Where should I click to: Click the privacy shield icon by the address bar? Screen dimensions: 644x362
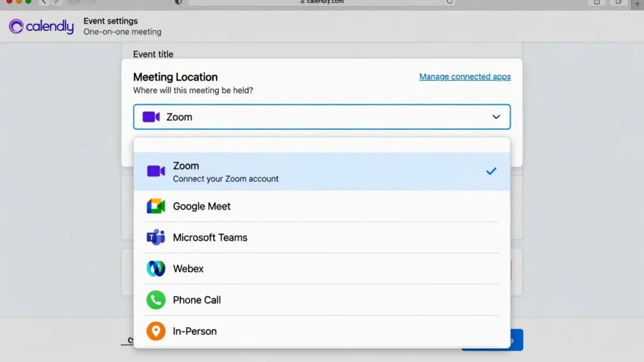[178, 2]
